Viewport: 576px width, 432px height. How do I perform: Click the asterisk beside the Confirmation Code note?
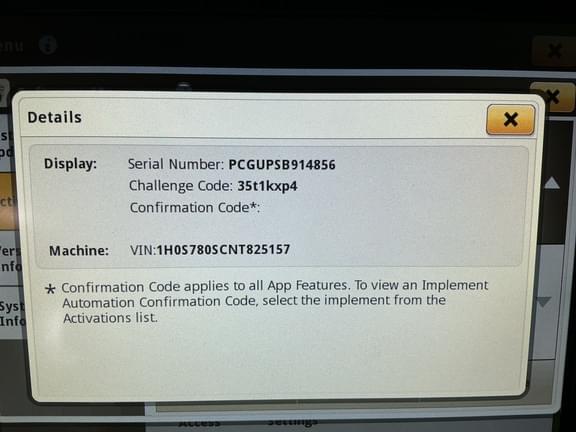[50, 289]
